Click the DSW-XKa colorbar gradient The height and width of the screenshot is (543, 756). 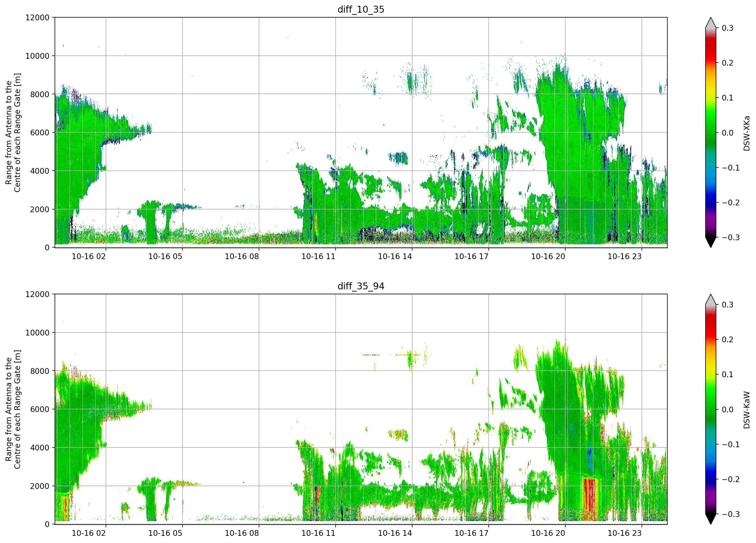(711, 132)
